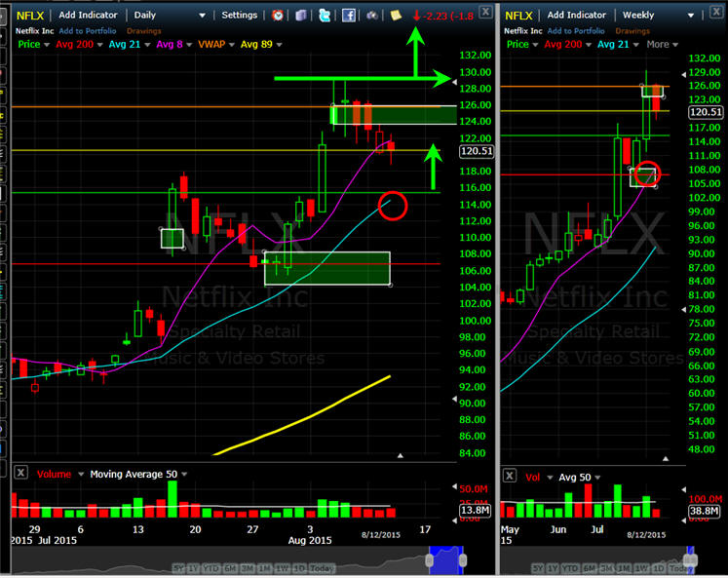Click the left handle of the range slider

click(430, 560)
